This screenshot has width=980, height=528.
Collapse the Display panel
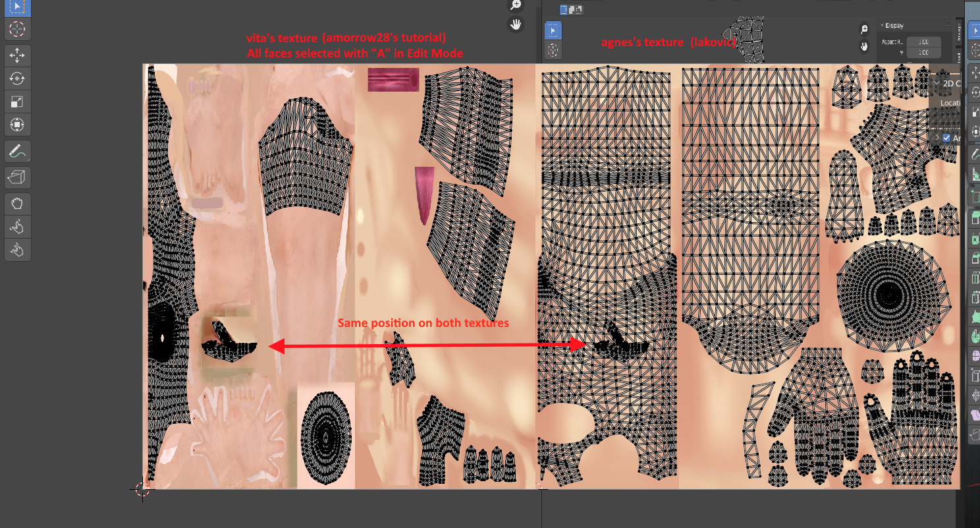882,26
